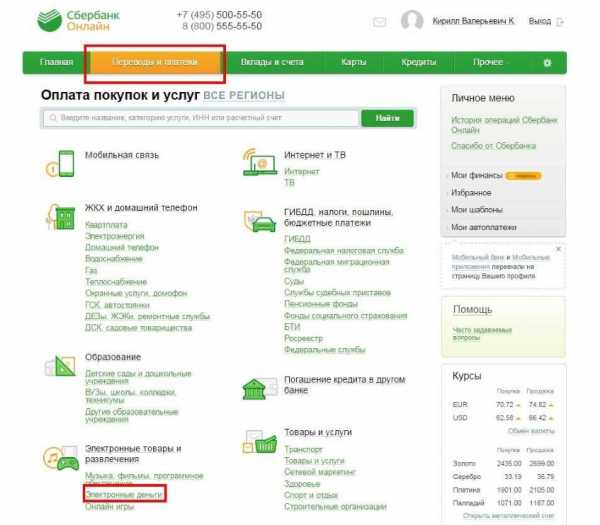Open the Электронные деньги link

coord(124,494)
